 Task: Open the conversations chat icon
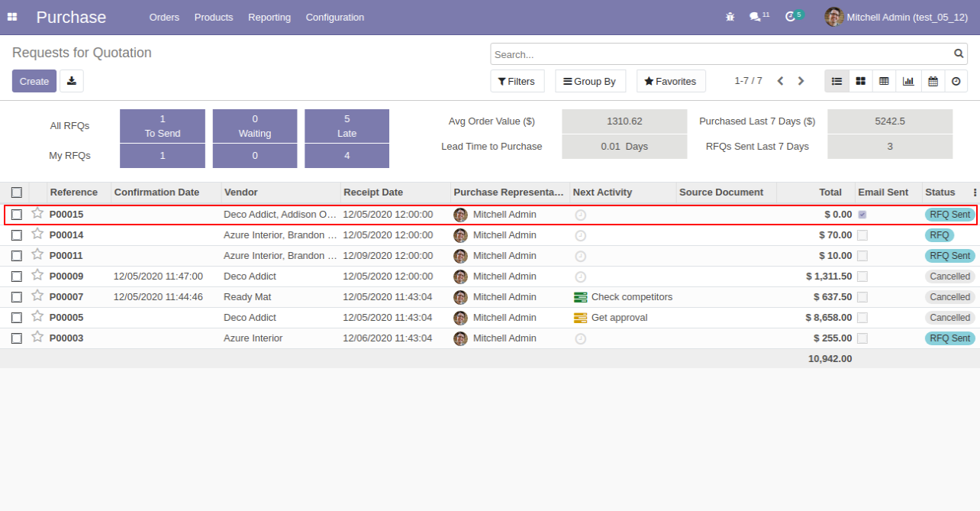pyautogui.click(x=755, y=17)
